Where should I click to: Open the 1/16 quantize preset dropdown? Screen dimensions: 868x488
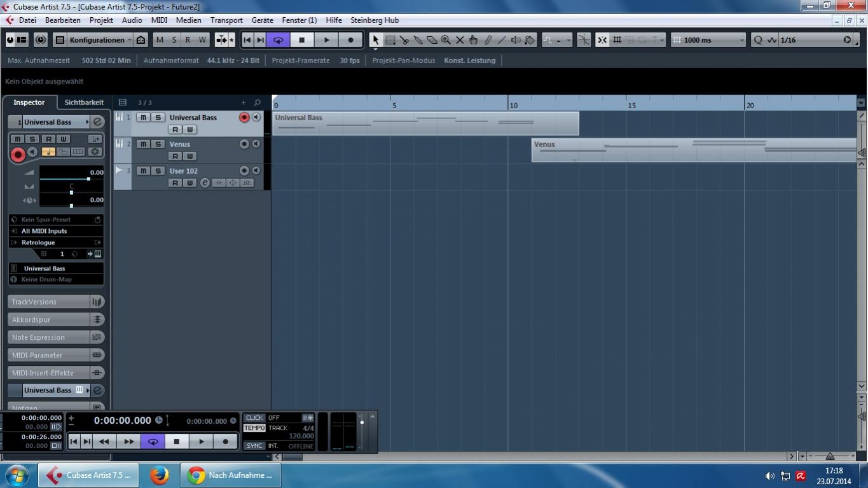(816, 40)
